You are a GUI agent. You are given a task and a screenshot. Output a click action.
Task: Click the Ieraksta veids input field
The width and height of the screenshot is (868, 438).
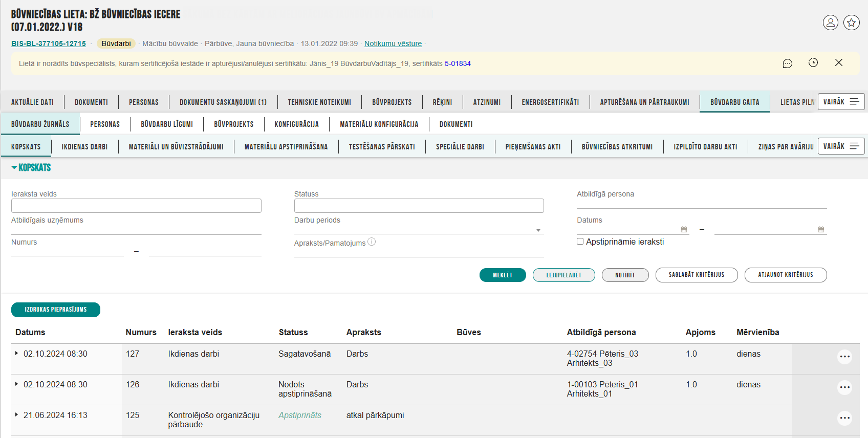136,206
